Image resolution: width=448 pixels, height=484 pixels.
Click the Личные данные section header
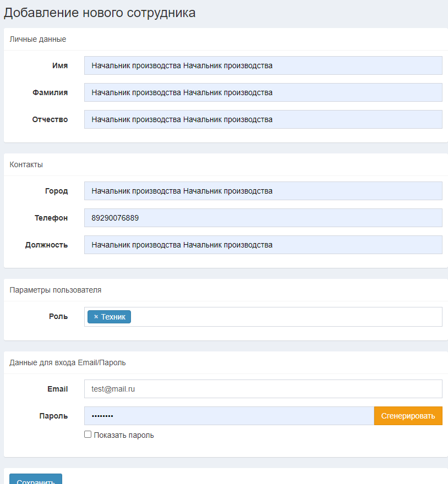tap(37, 39)
